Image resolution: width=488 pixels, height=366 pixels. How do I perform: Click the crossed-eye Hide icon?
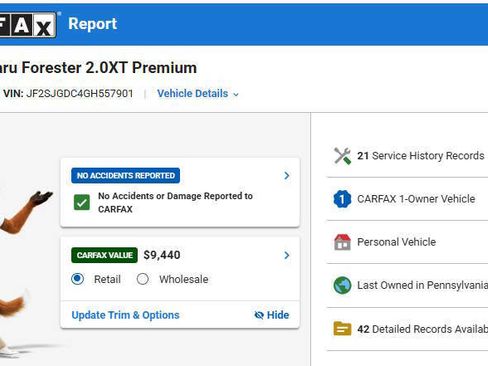[x=259, y=315]
